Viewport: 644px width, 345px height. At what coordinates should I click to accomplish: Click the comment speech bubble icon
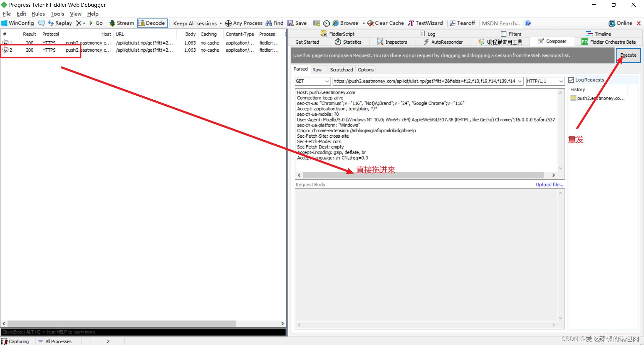(x=42, y=23)
